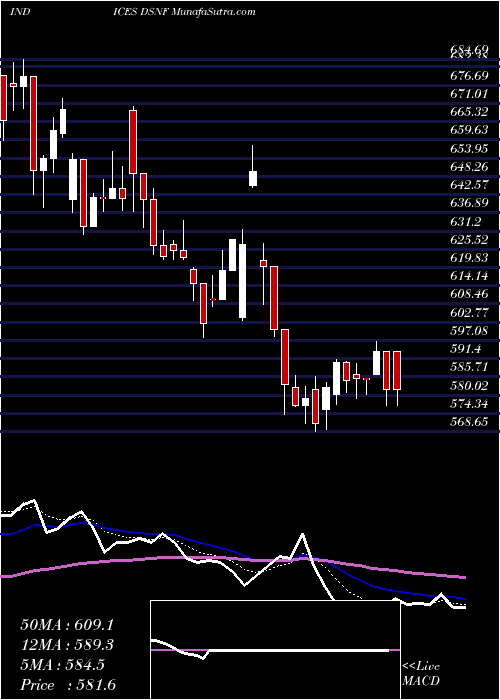This screenshot has height=700, width=500.
Task: Select the 642.57 price level label
Action: coord(469,185)
